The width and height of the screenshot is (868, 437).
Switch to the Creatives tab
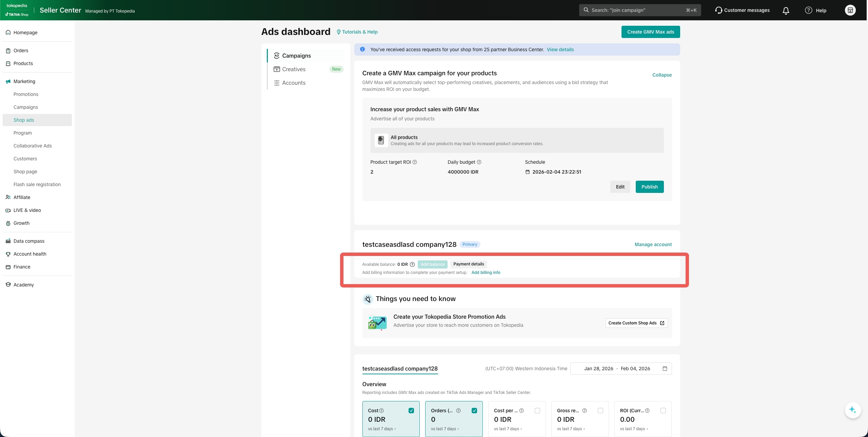294,69
